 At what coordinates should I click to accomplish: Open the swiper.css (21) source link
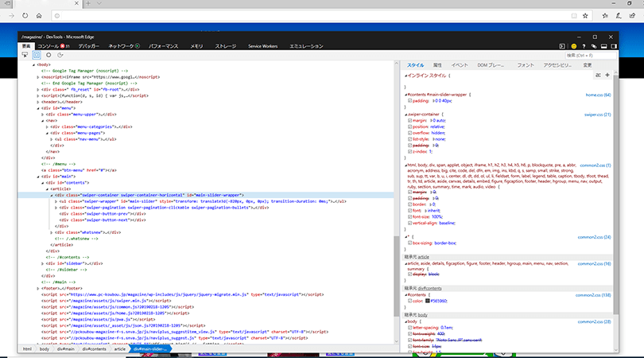pos(596,115)
